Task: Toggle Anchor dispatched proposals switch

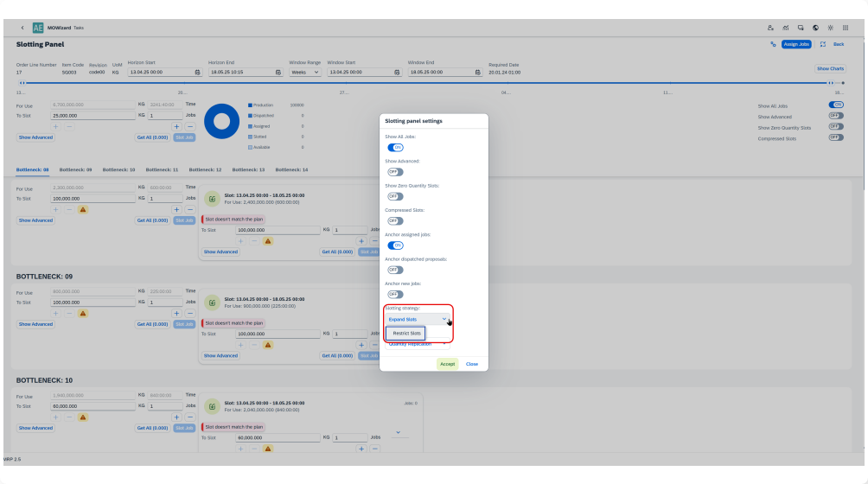Action: (x=395, y=270)
